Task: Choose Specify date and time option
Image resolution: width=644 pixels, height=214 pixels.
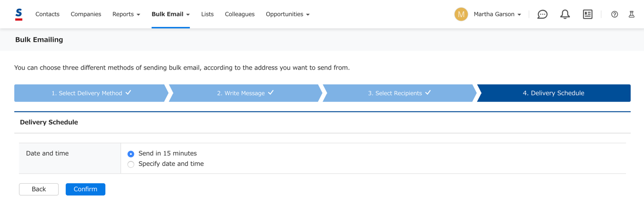Action: pos(131,165)
